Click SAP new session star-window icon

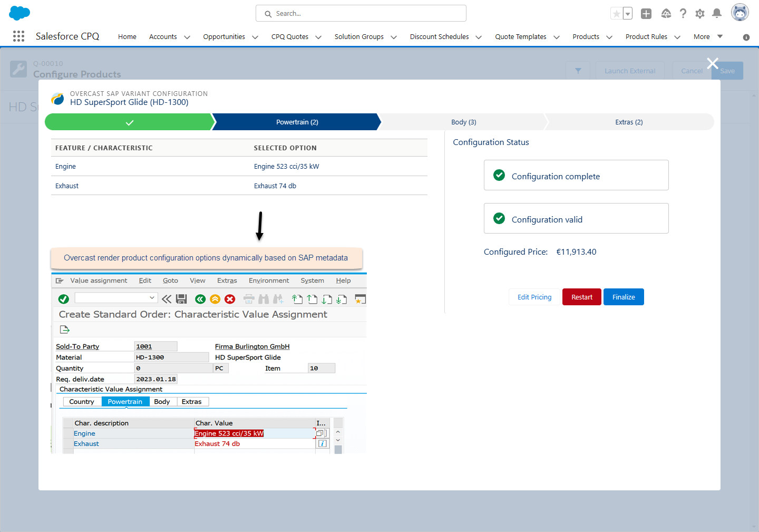click(361, 299)
